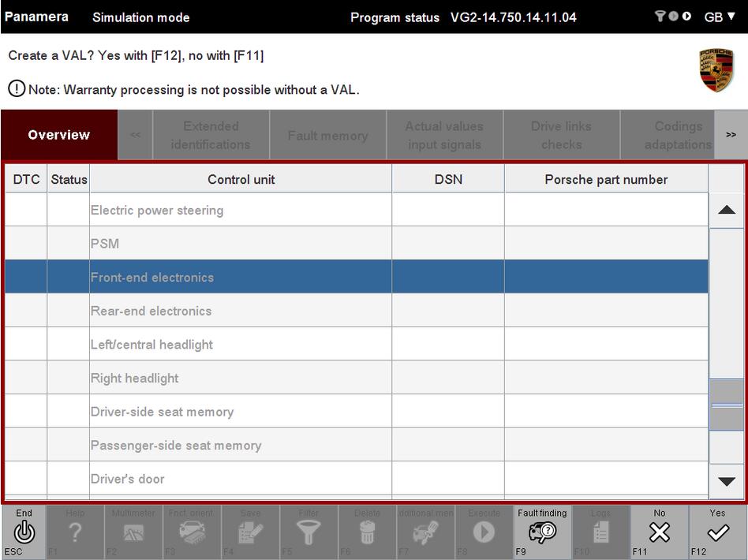Screen dimensions: 748x560
Task: Select Rear-end electronics row
Action: pos(357,311)
